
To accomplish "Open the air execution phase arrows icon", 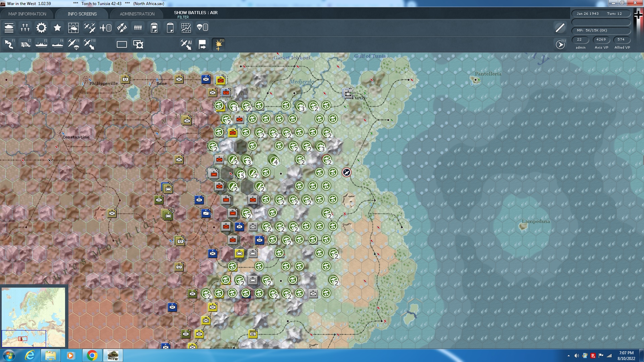I will (x=122, y=27).
